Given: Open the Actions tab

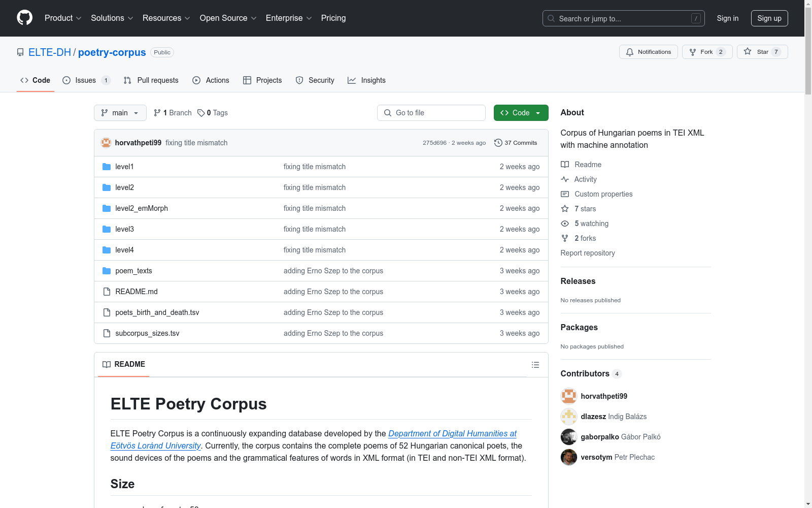Looking at the screenshot, I should (211, 80).
